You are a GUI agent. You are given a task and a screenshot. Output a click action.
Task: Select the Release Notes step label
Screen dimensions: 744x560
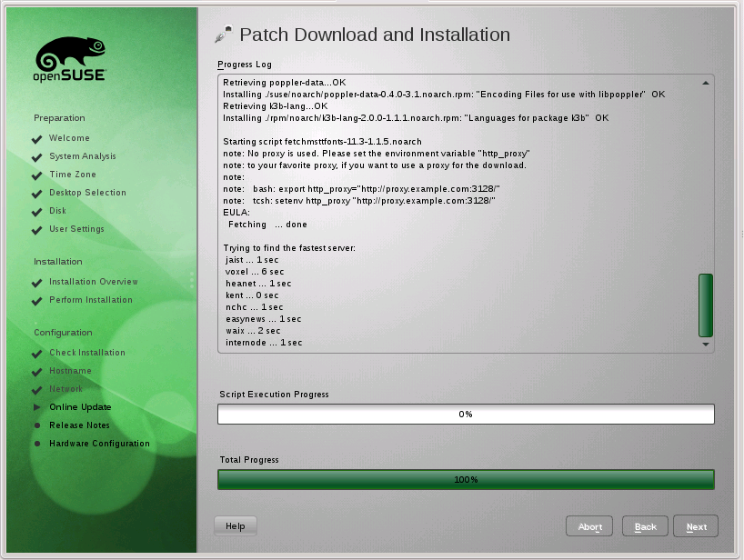point(79,425)
